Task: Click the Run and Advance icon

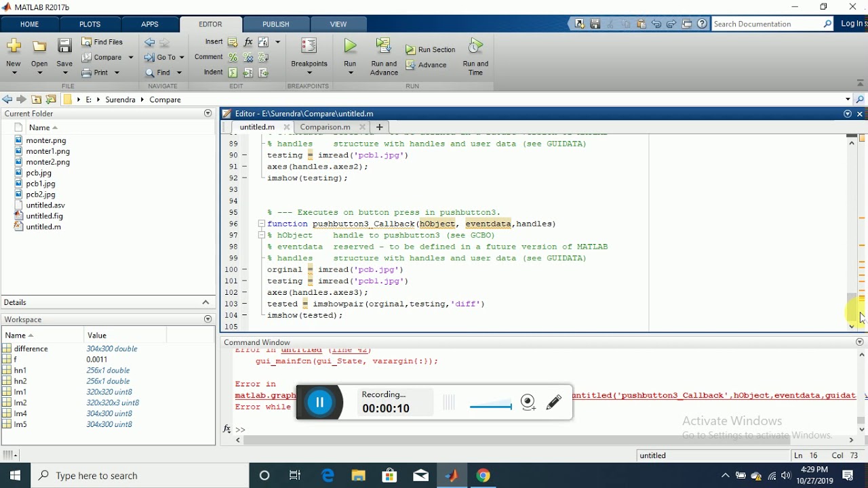Action: (384, 46)
